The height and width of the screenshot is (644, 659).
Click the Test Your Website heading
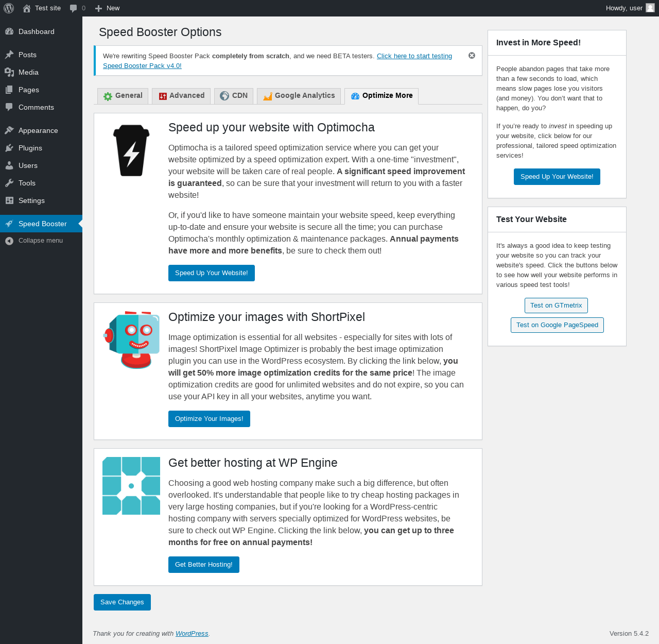pos(531,219)
